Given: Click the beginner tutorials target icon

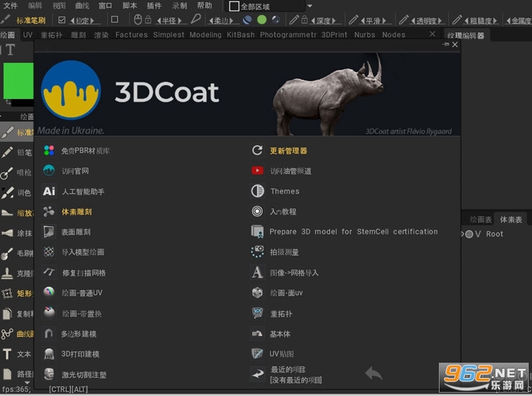Looking at the screenshot, I should pos(257,211).
